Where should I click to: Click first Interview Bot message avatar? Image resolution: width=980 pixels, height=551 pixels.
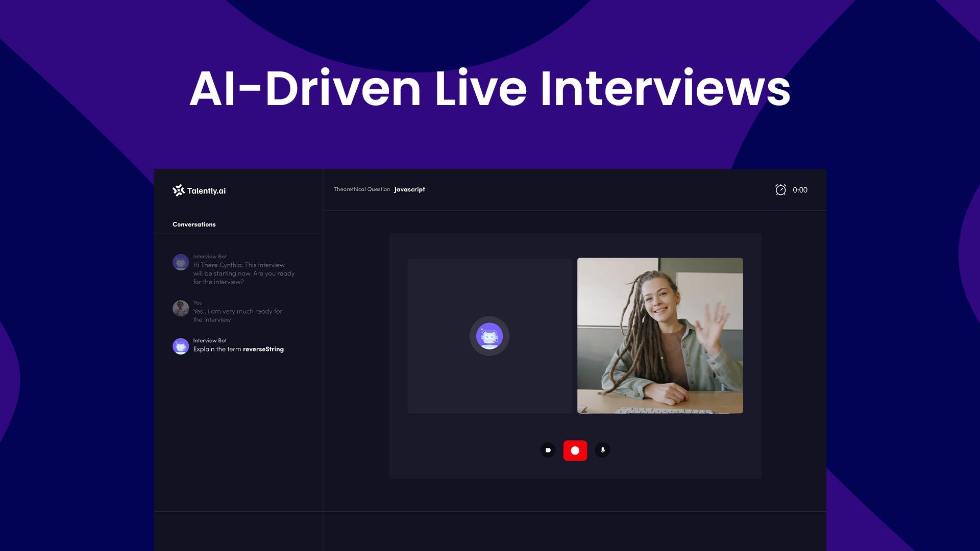[x=181, y=262]
